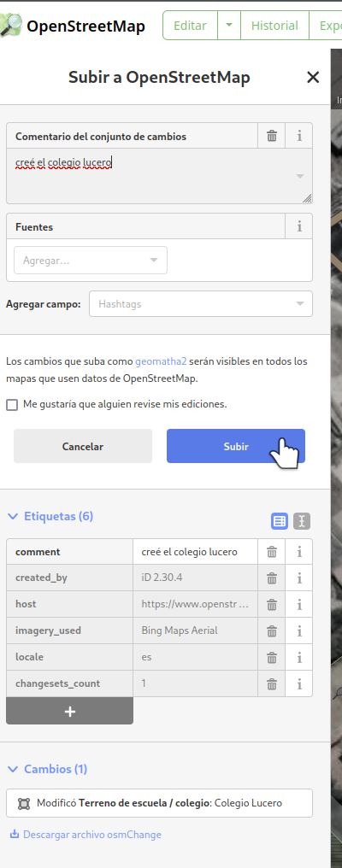Screen dimensions: 342x868
Task: Open the Hashtags add-field dropdown
Action: point(201,304)
